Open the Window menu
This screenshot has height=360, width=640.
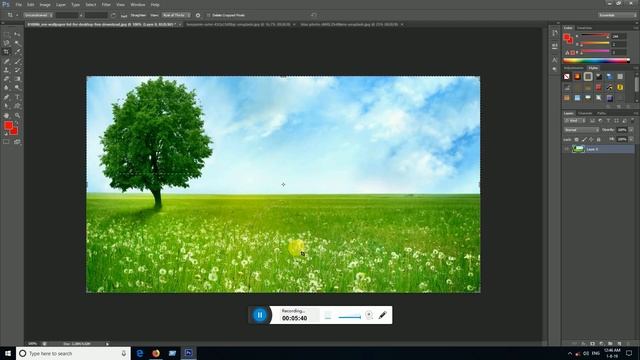(x=138, y=4)
